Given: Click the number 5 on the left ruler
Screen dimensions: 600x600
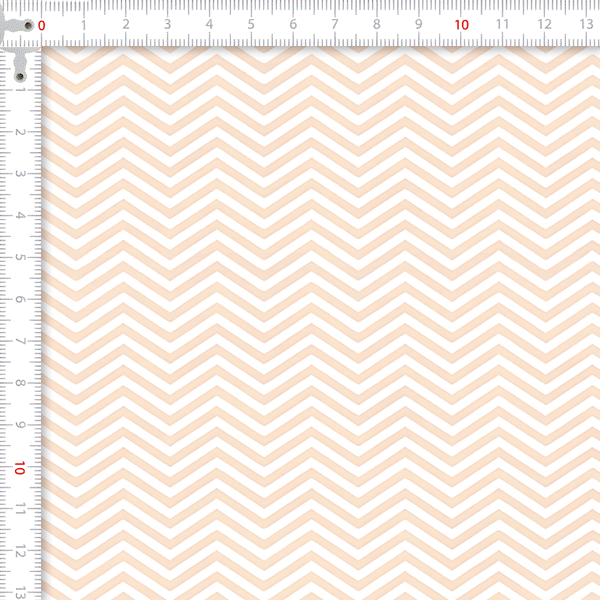Looking at the screenshot, I should pos(21,257).
